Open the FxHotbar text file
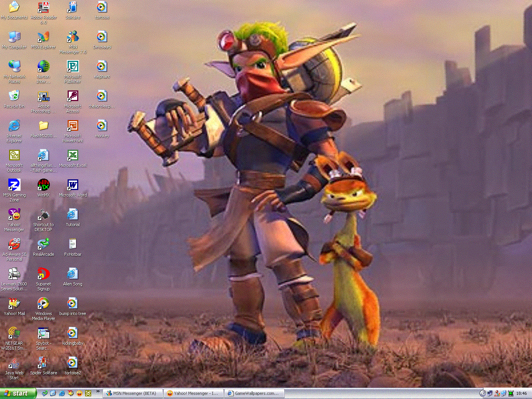This screenshot has width=532, height=399. pyautogui.click(x=73, y=247)
